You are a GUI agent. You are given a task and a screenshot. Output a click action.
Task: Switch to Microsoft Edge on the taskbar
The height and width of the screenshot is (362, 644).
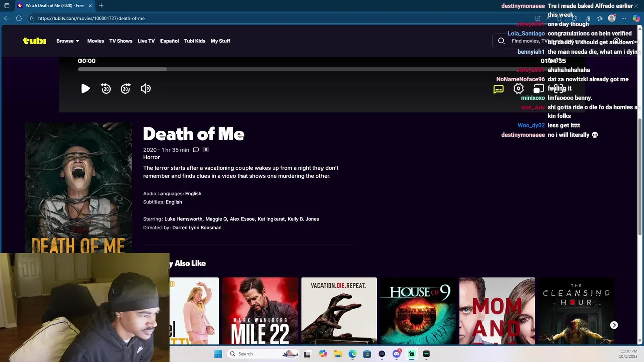coord(353,354)
